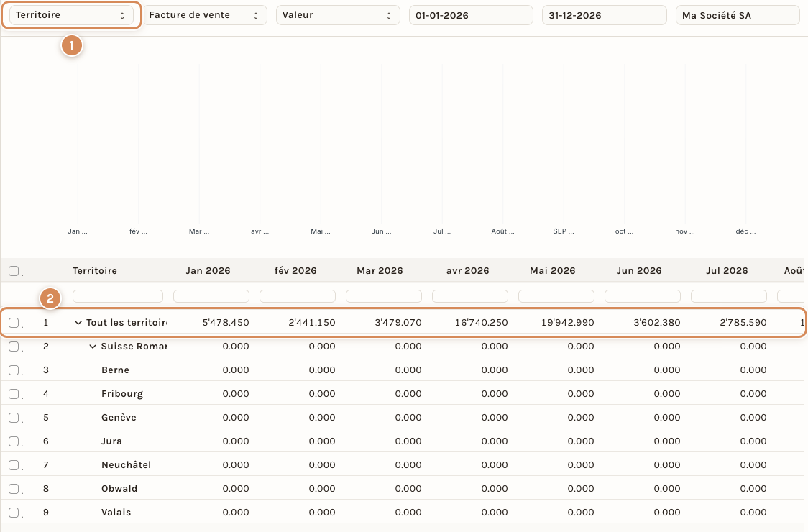Collapse the Suisse Romande tree node

pyautogui.click(x=93, y=347)
